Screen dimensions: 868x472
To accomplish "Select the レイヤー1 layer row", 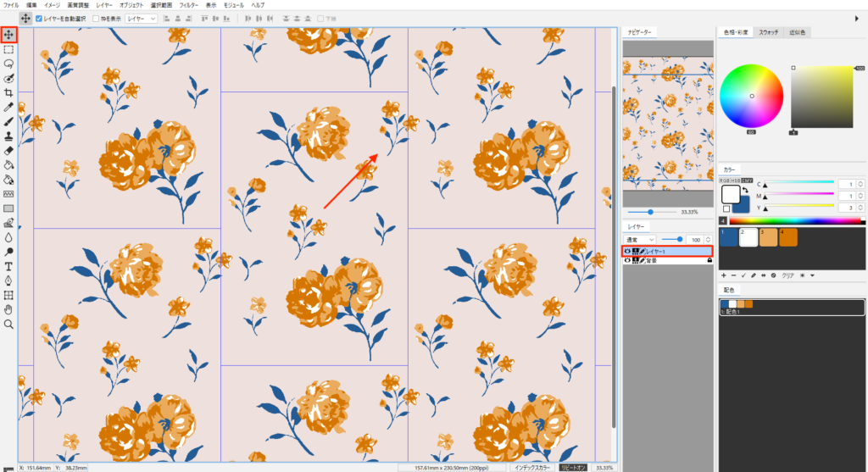I will point(668,251).
